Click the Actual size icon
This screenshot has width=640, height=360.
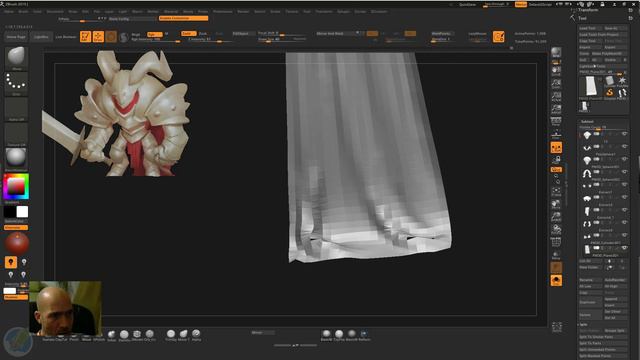point(556,96)
